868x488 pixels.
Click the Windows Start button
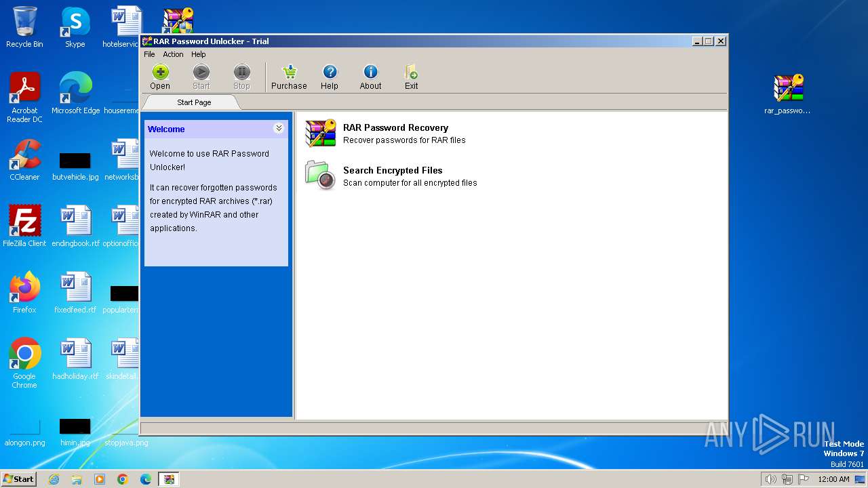19,479
